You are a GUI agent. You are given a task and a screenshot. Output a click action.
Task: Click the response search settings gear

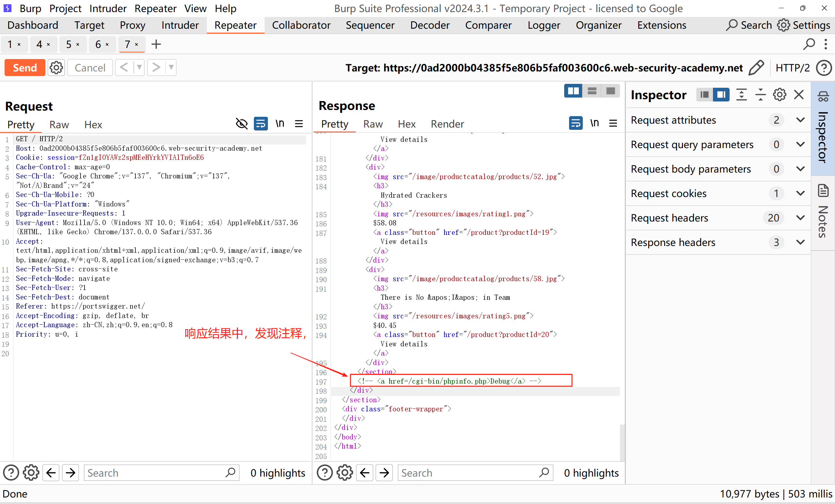pyautogui.click(x=345, y=473)
